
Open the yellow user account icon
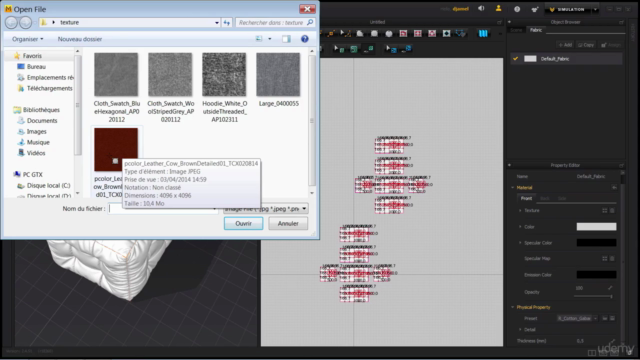coord(498,9)
